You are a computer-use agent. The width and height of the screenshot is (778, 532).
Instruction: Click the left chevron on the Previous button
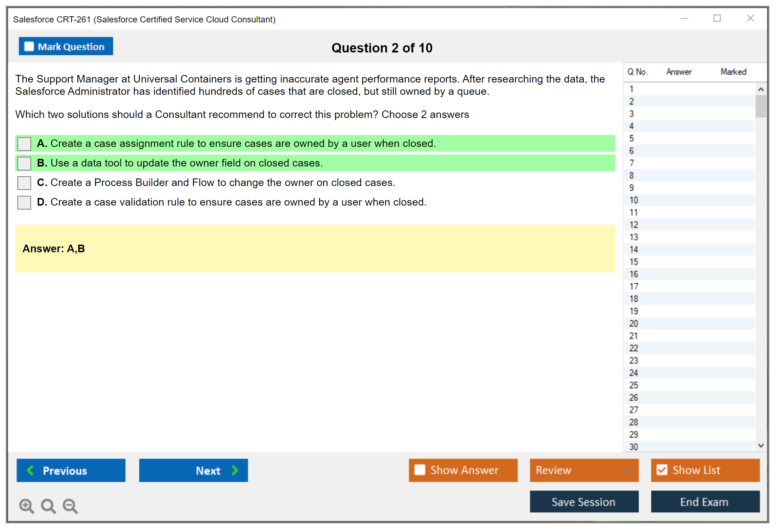[30, 470]
